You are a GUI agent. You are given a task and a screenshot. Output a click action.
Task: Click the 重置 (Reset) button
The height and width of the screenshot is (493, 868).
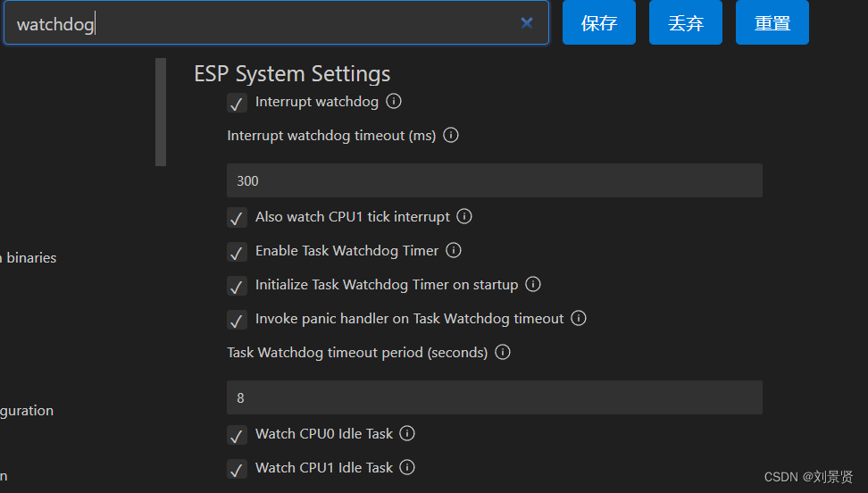(772, 23)
